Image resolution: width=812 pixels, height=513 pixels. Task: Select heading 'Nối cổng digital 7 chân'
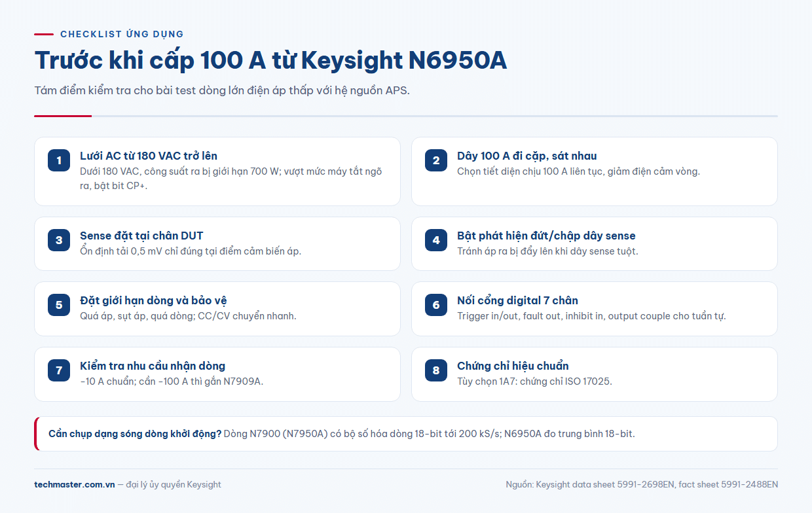point(517,300)
